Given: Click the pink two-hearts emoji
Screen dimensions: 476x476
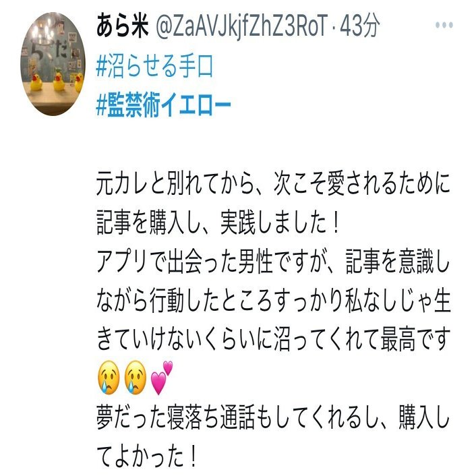Looking at the screenshot, I should [162, 378].
